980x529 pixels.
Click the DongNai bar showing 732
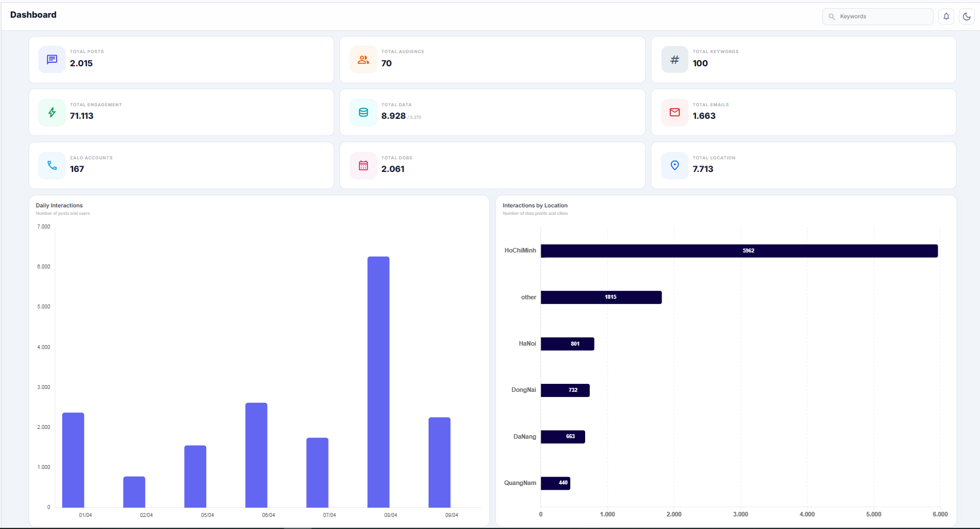(x=565, y=390)
